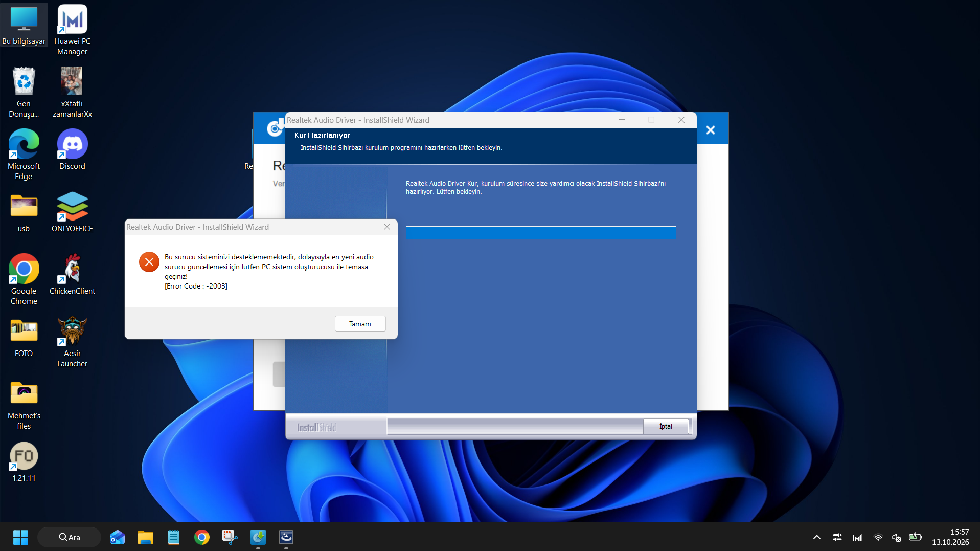Select Google Chrome desktop shortcut

(24, 280)
